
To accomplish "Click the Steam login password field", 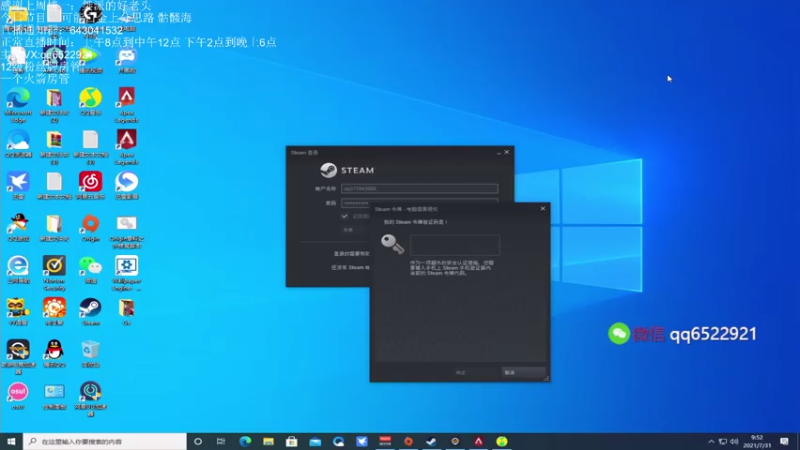I will 419,203.
